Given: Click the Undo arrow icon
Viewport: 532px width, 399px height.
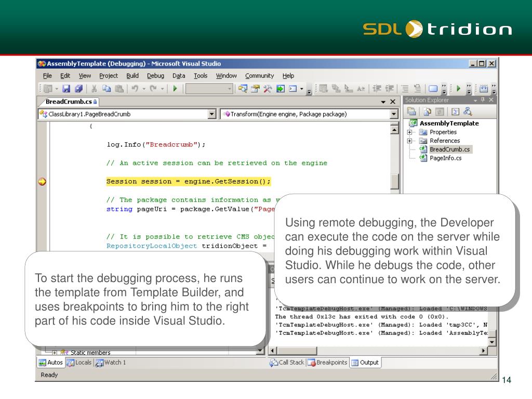Looking at the screenshot, I should tap(135, 89).
